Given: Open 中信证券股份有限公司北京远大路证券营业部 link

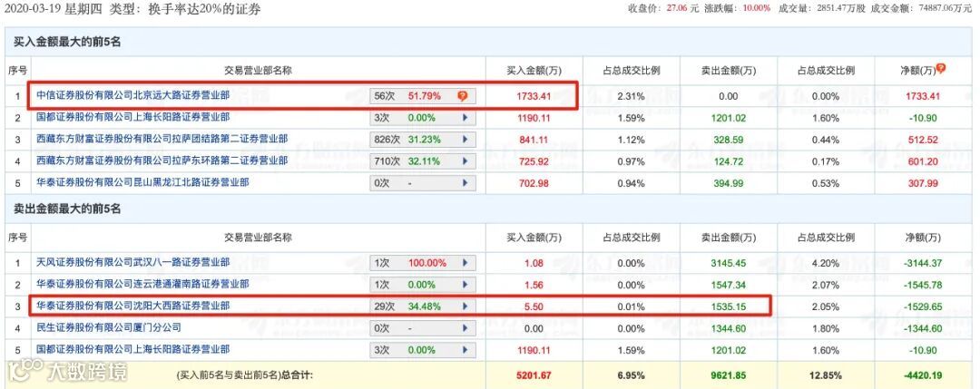Looking at the screenshot, I should (133, 95).
